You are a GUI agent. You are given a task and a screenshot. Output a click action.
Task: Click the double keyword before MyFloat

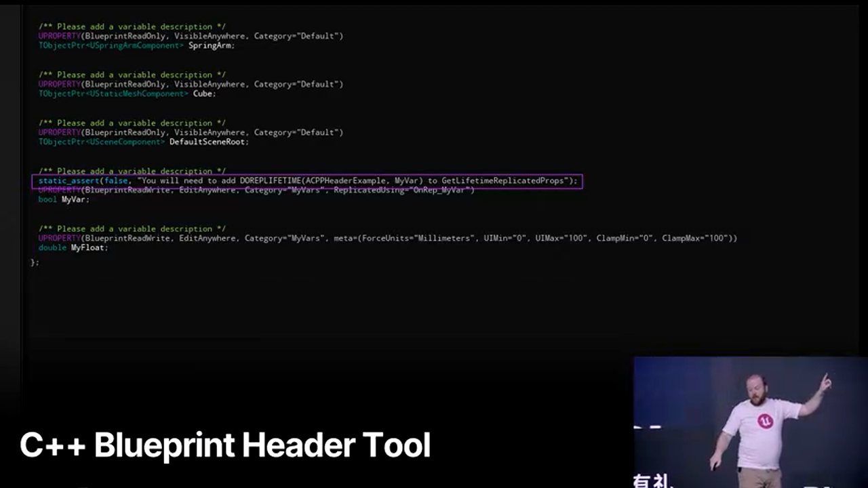coord(52,247)
